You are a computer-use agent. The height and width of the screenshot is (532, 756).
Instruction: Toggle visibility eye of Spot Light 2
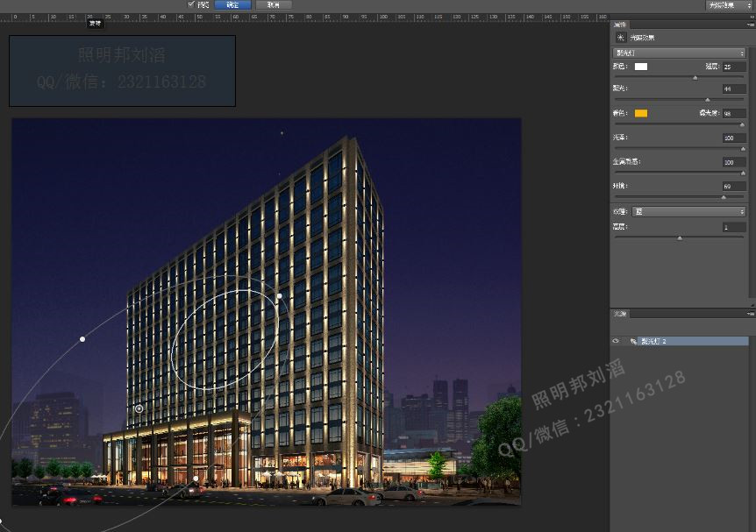[616, 341]
